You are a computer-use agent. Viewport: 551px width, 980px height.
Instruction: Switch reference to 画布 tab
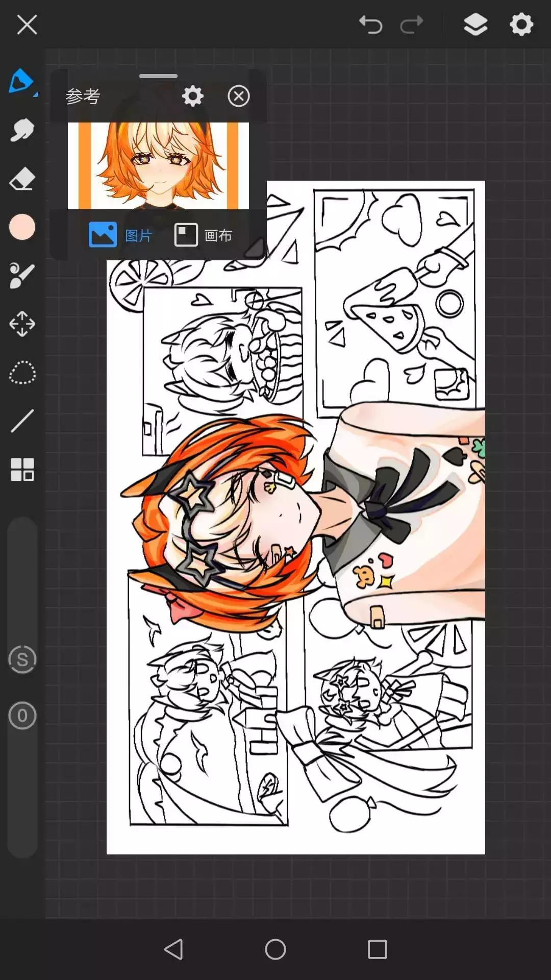coord(203,235)
